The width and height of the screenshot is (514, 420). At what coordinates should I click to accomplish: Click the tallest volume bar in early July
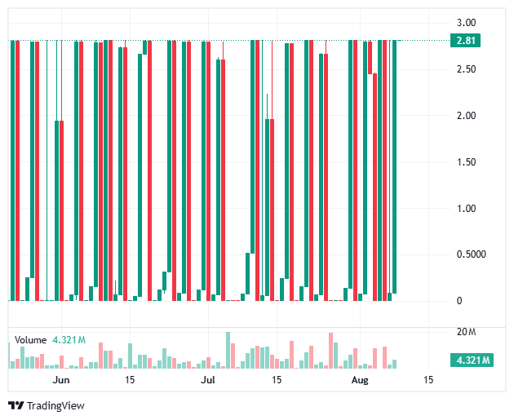point(228,350)
